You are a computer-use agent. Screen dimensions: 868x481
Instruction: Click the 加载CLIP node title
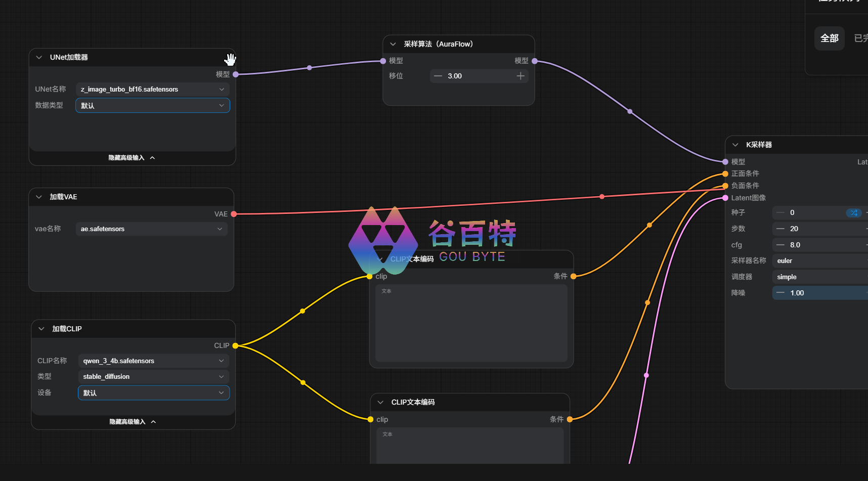click(x=67, y=329)
